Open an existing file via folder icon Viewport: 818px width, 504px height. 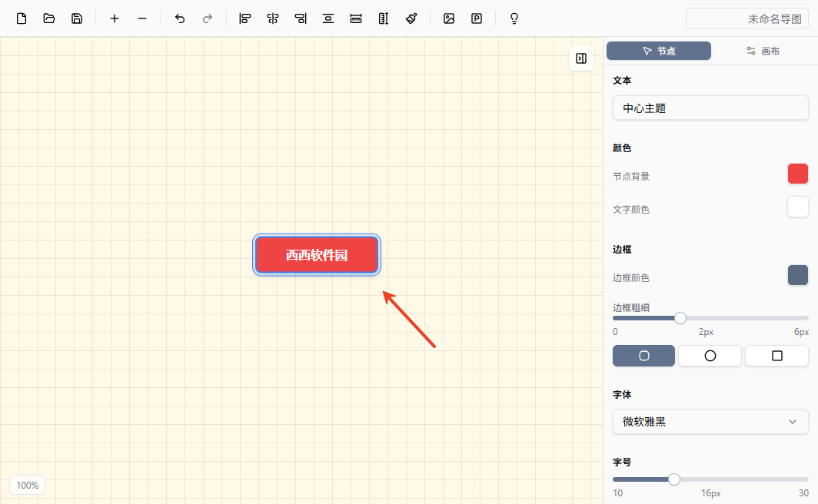(49, 18)
